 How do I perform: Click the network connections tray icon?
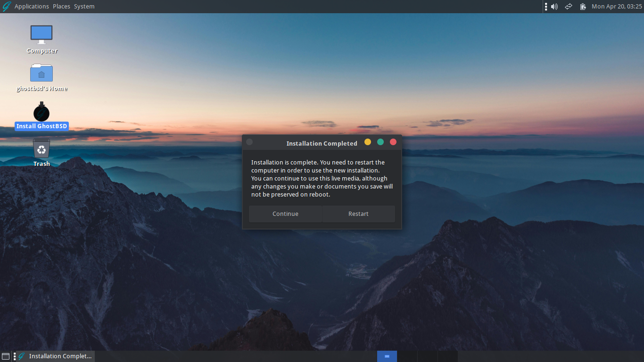(568, 6)
